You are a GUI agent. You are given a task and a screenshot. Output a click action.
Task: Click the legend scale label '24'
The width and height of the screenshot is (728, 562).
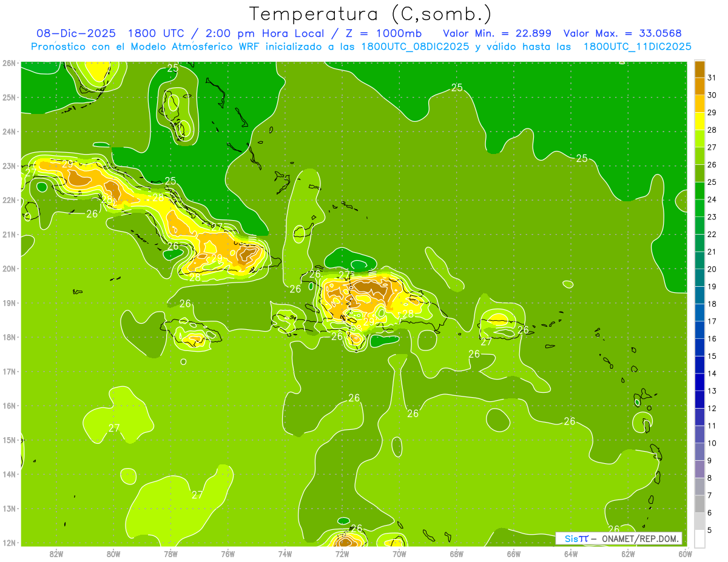(x=712, y=199)
